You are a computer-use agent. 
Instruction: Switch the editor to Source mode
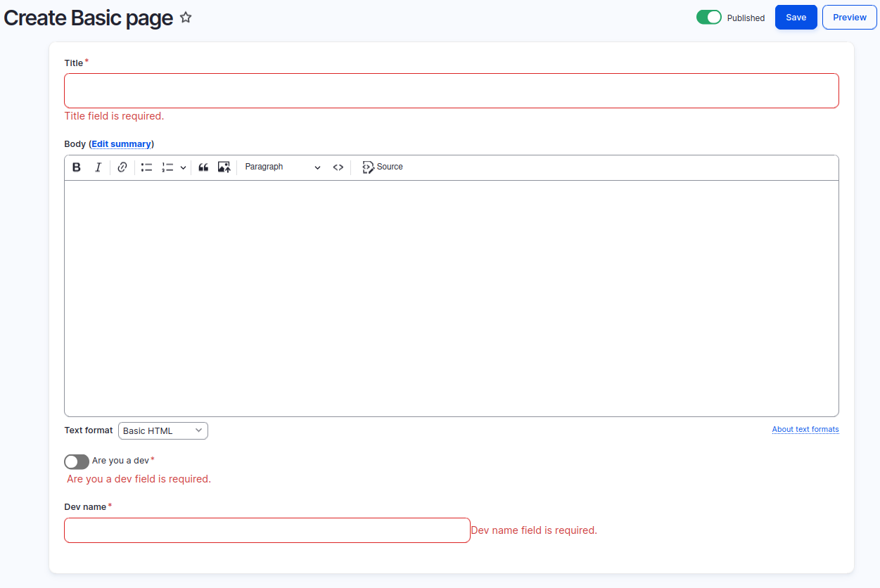pos(383,167)
